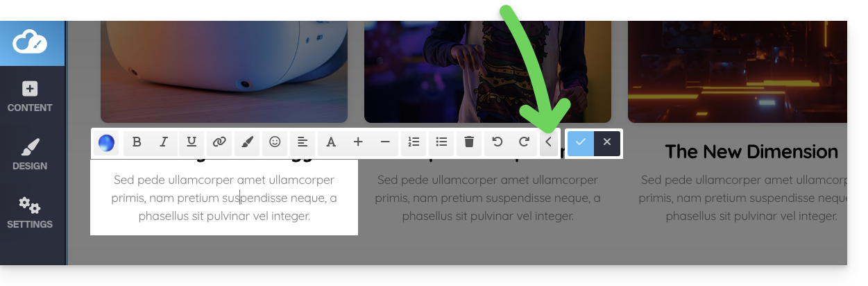Toggle italic formatting
The height and width of the screenshot is (286, 868).
point(164,142)
